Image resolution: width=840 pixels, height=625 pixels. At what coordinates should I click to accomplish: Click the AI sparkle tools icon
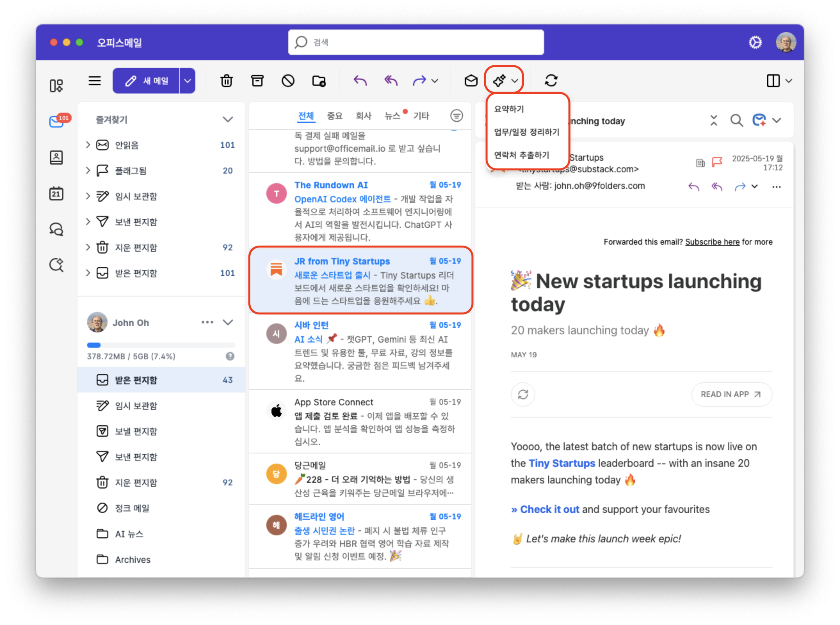[499, 81]
